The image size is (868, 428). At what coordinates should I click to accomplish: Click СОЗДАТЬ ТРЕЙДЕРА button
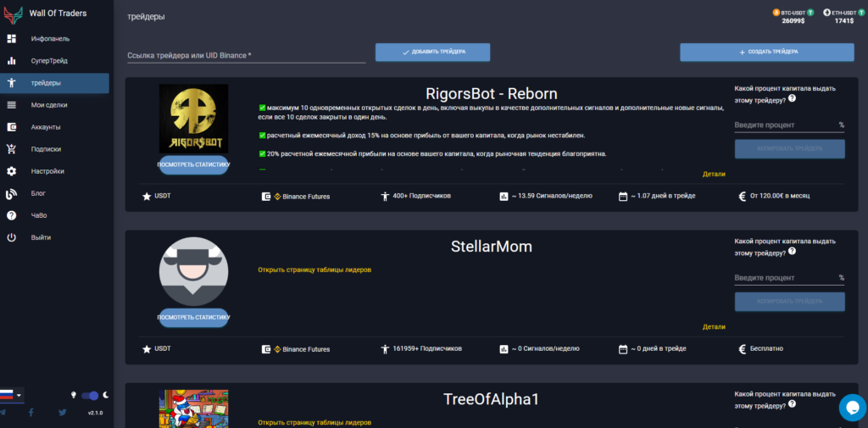(766, 52)
